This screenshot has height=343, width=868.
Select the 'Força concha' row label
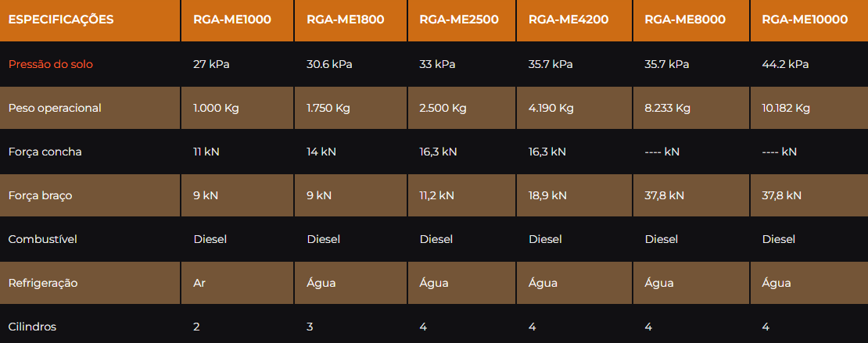45,152
